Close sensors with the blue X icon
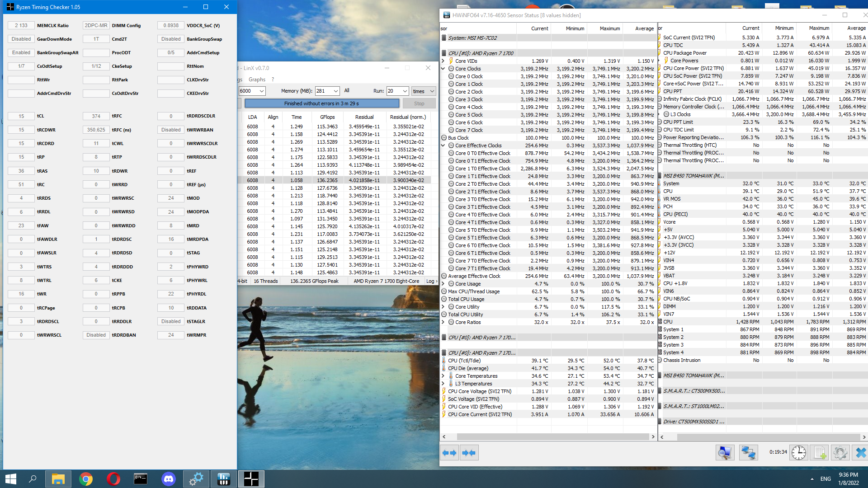 pyautogui.click(x=860, y=453)
